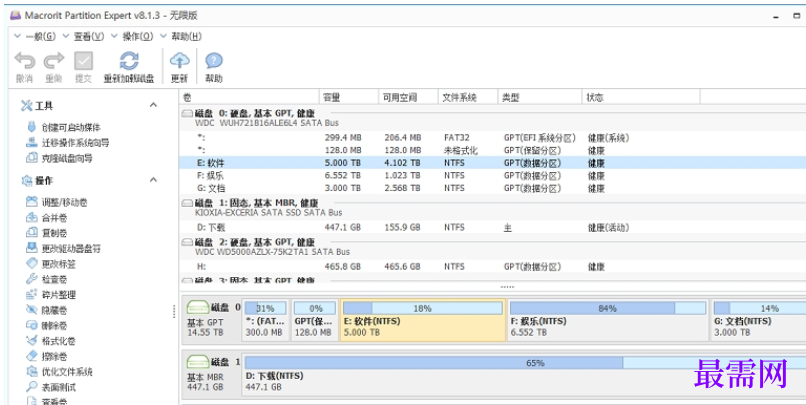Click the 18% usage bar of E:
806x405 pixels.
(423, 308)
